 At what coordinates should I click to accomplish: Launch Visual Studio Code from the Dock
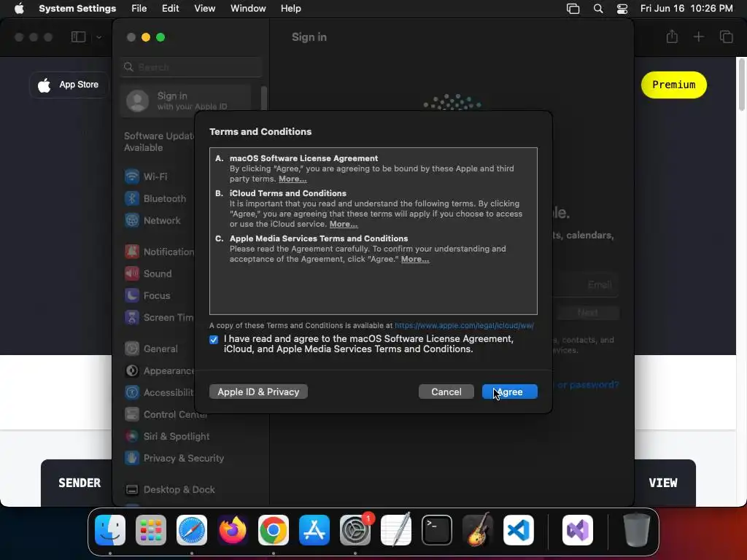[x=519, y=529]
